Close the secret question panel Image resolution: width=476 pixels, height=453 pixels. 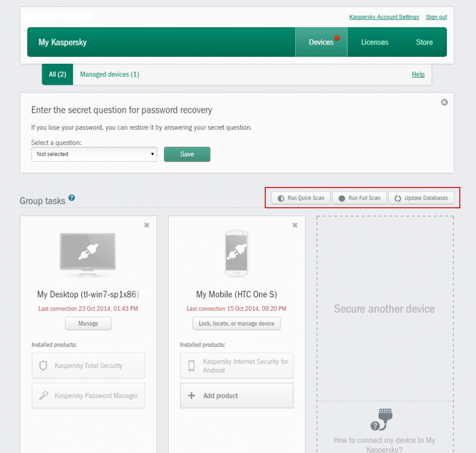point(444,102)
